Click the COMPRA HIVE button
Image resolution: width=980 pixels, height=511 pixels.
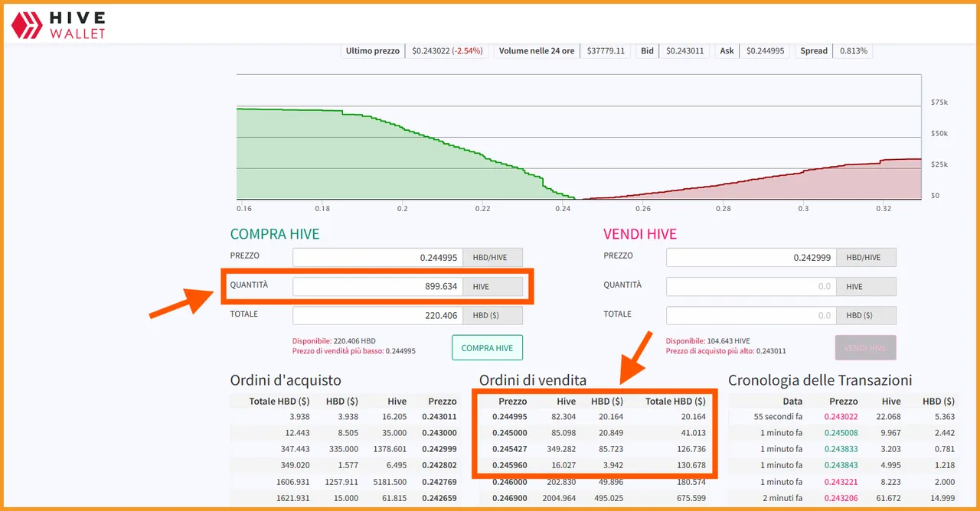pyautogui.click(x=487, y=348)
